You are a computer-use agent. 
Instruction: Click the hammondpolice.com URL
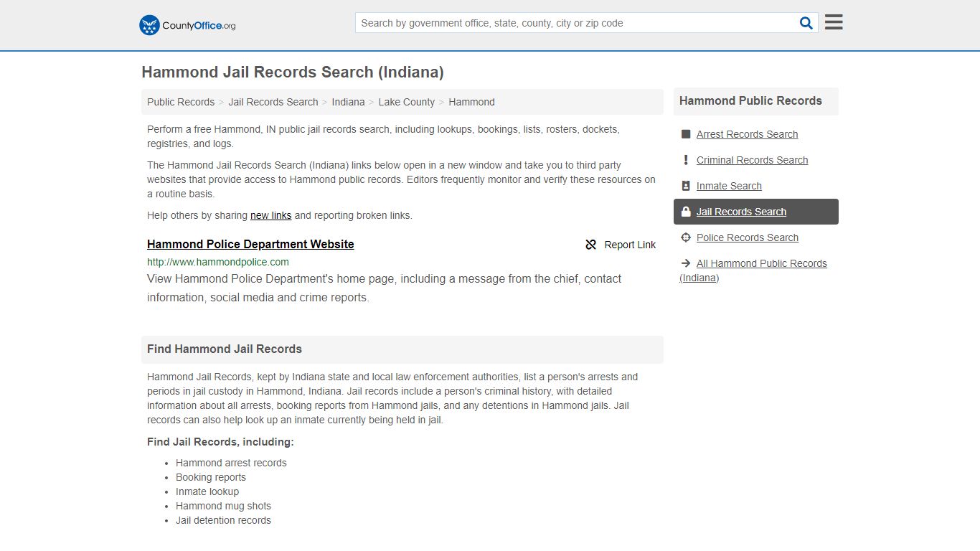click(x=218, y=262)
